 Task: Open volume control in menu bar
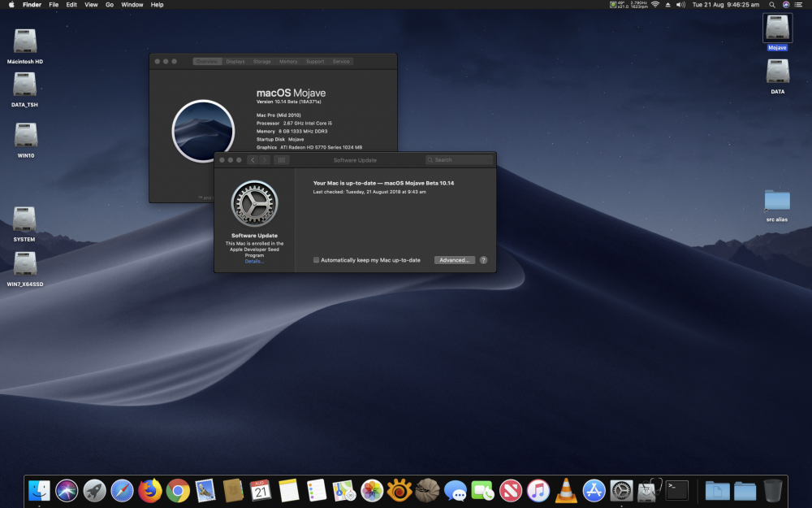pyautogui.click(x=680, y=5)
